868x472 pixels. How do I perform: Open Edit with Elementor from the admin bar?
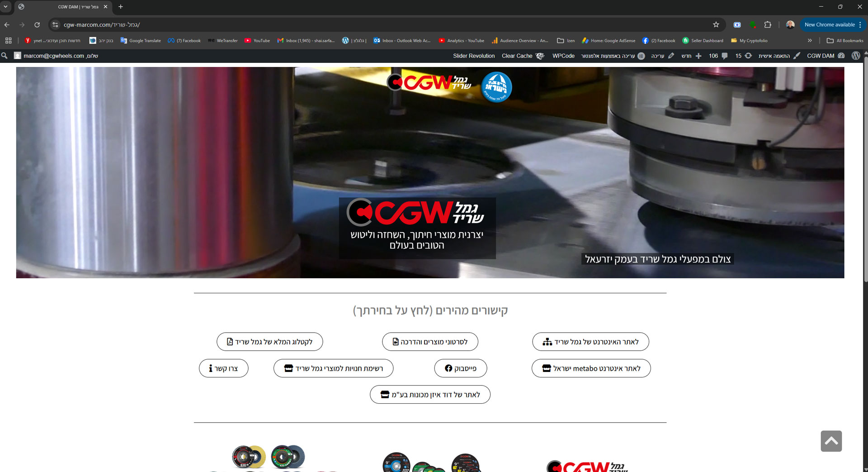point(613,56)
